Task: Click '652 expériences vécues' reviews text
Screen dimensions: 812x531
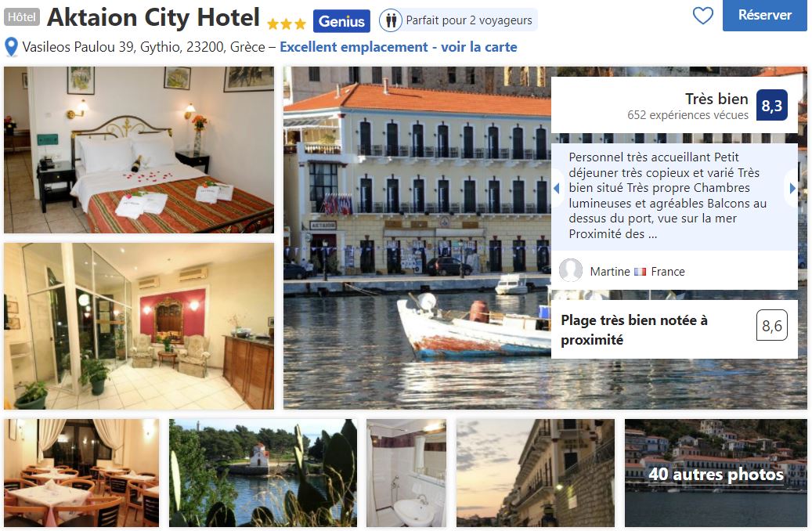Action: (x=687, y=115)
